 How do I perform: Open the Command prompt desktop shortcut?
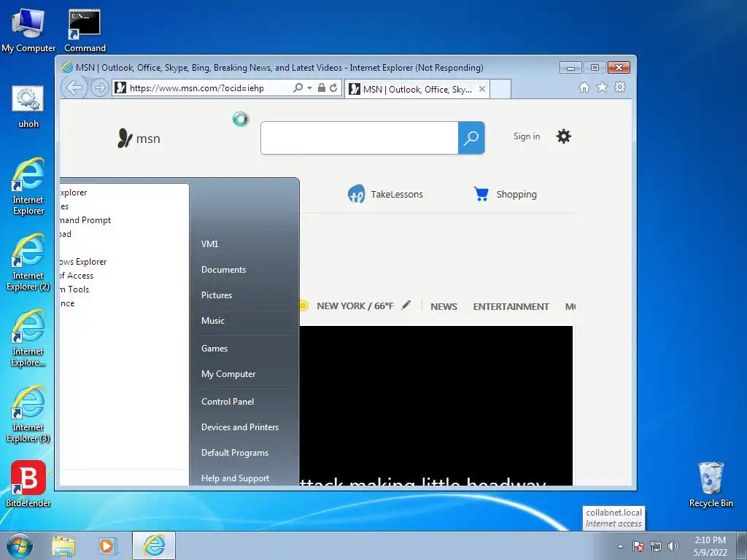click(85, 30)
